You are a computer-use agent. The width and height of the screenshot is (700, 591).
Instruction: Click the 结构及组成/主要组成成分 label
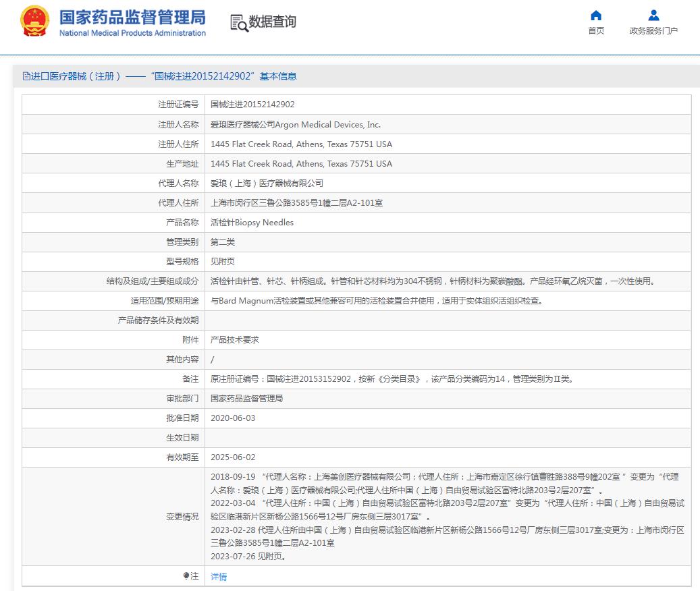click(153, 281)
